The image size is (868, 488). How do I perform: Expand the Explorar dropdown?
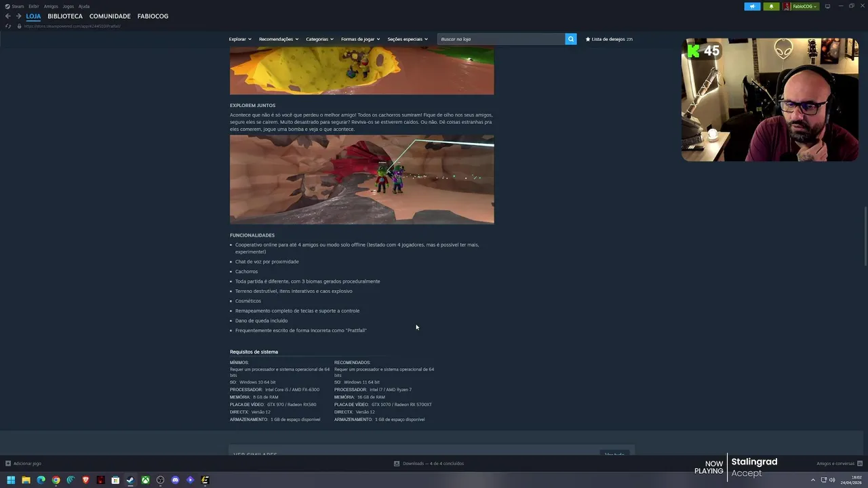[240, 39]
